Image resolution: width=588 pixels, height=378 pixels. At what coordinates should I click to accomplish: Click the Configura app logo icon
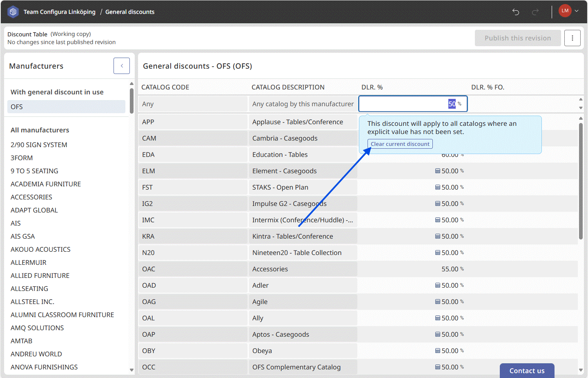[x=13, y=12]
